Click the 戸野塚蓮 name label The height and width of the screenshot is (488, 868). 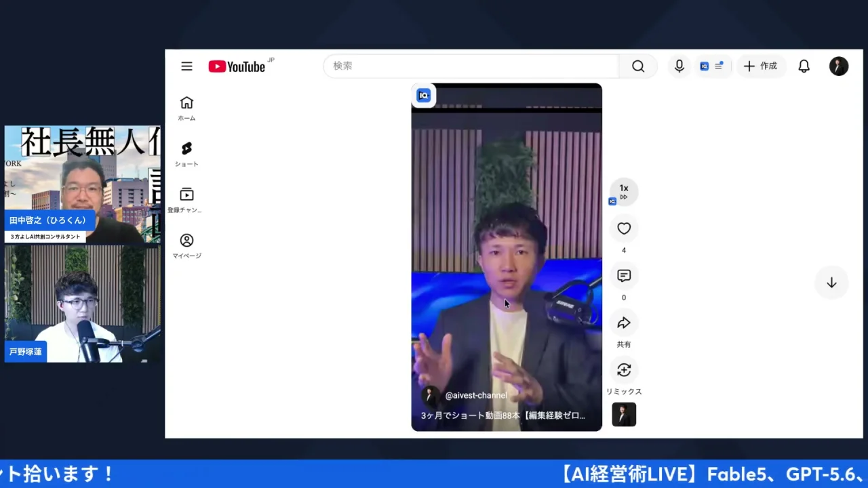(x=26, y=352)
